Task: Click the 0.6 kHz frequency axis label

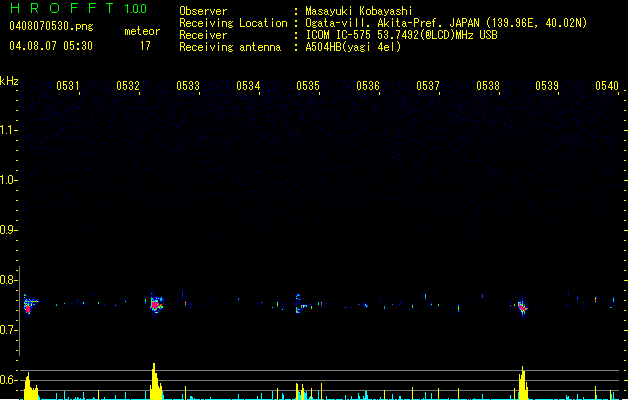Action: 8,380
